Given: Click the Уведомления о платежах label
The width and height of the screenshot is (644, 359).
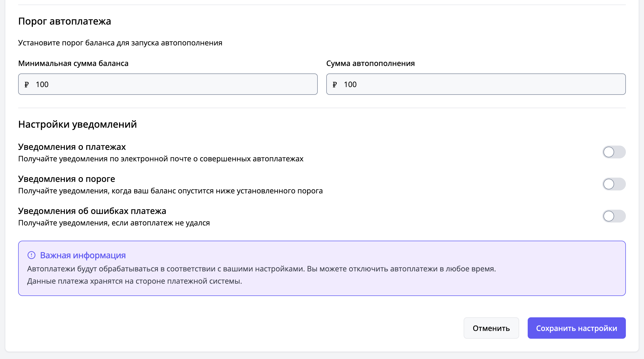Looking at the screenshot, I should coord(72,147).
